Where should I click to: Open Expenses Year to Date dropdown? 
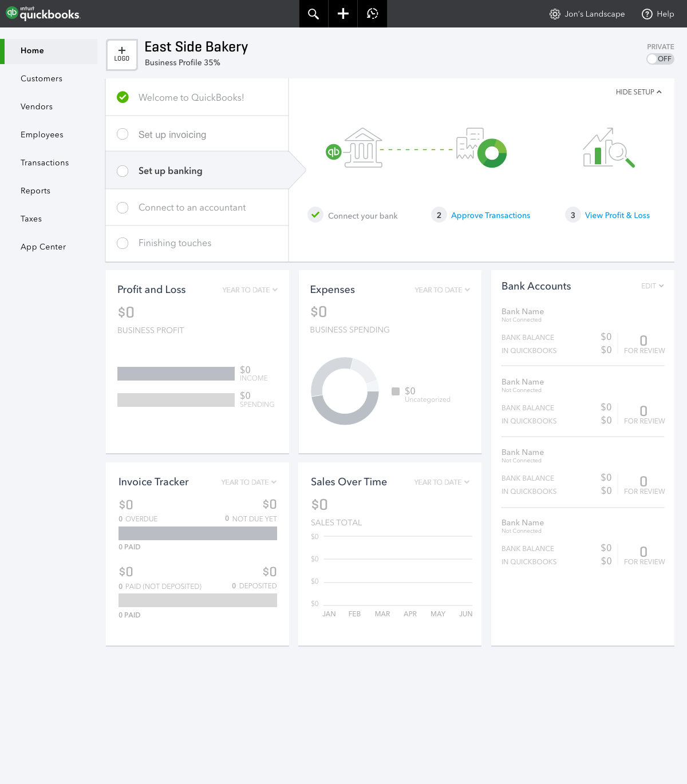tap(442, 290)
